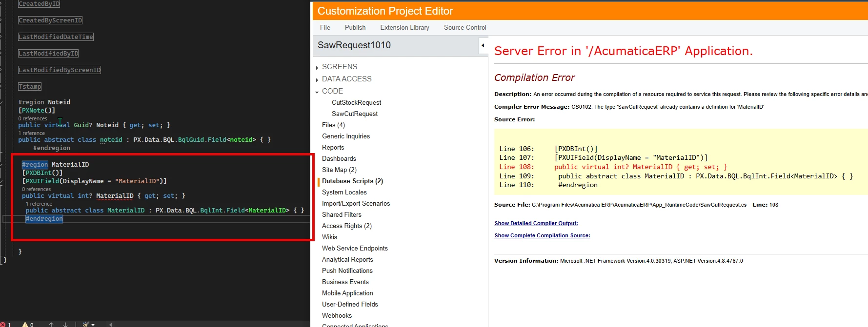
Task: Open Push Notifications section
Action: [347, 270]
